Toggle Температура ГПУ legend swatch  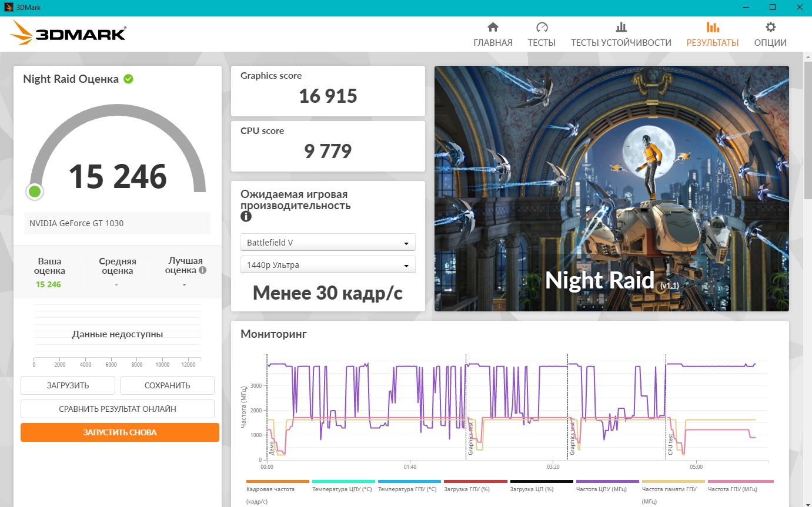(x=409, y=481)
